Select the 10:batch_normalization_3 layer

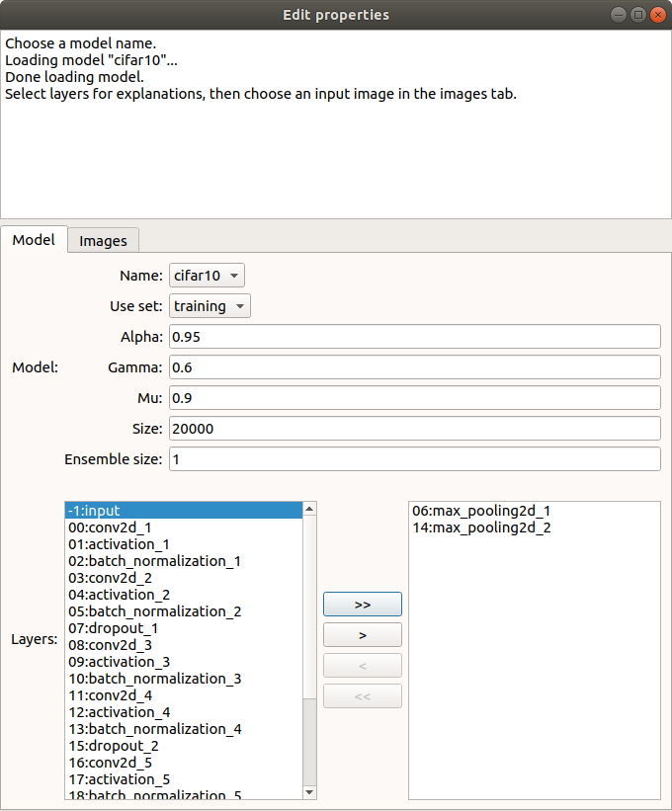(184, 679)
